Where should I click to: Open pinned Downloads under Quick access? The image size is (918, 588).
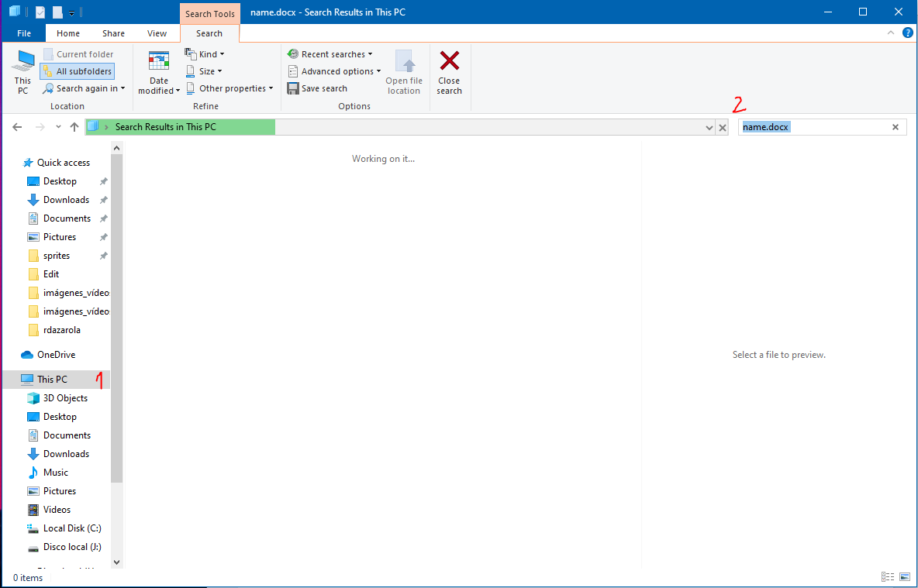click(x=66, y=200)
